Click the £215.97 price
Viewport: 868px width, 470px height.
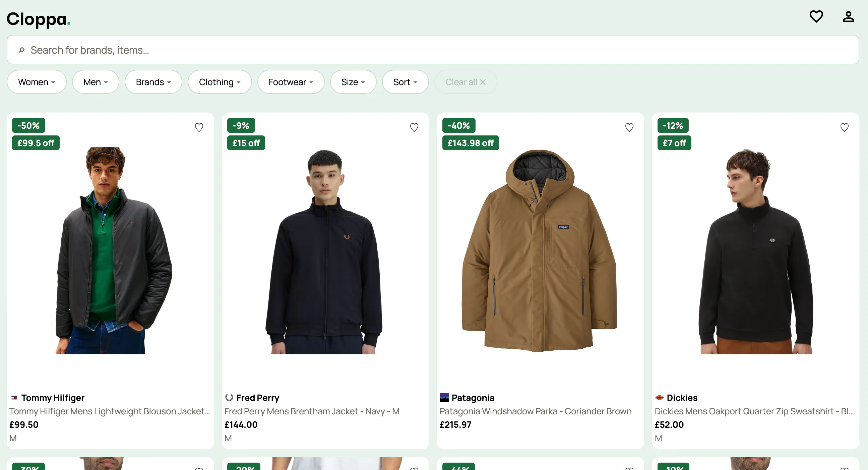click(x=455, y=424)
